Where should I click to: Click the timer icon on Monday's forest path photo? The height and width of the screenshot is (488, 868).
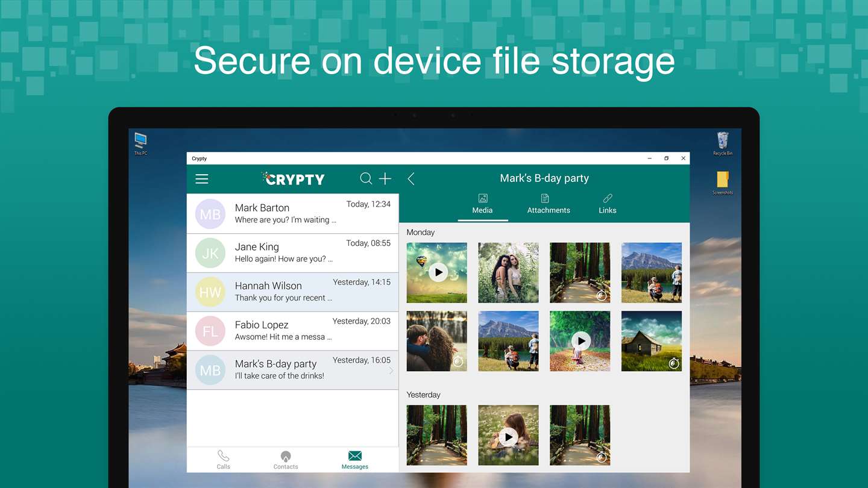point(602,295)
